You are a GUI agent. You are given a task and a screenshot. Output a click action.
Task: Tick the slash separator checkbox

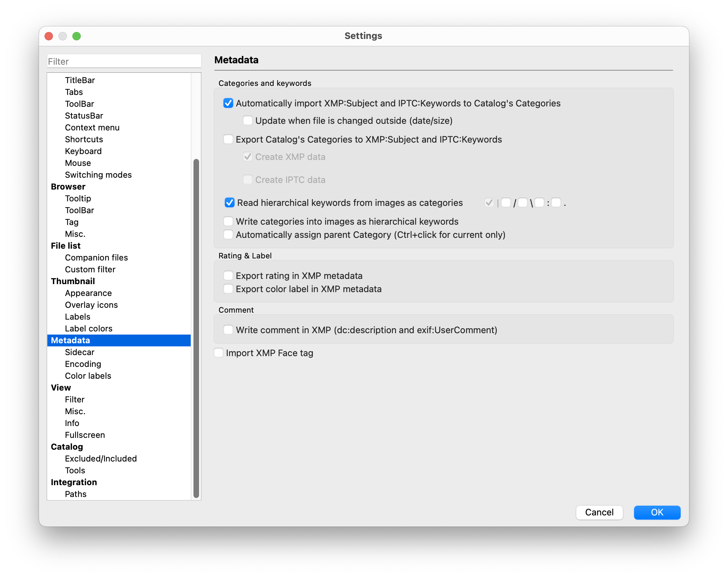[x=506, y=203]
